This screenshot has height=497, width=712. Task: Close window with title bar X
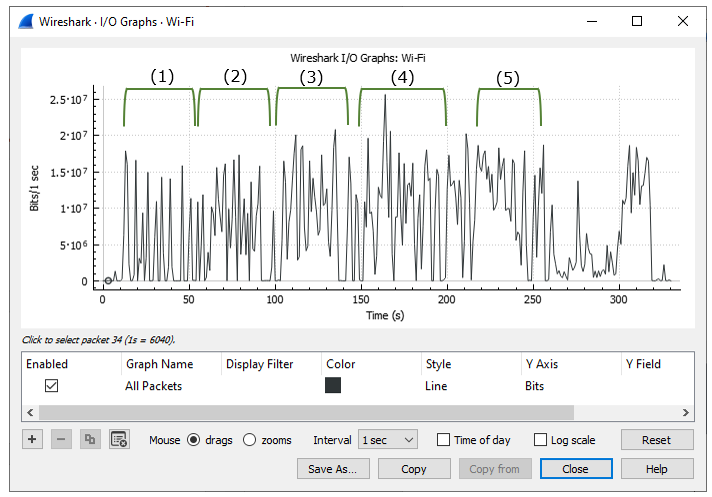coord(683,21)
